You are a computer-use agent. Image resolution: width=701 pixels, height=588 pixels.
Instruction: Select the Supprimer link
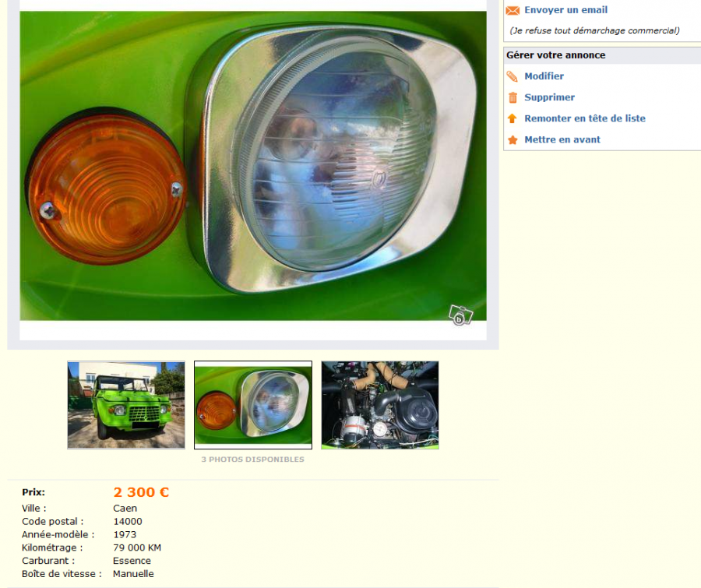click(x=549, y=97)
